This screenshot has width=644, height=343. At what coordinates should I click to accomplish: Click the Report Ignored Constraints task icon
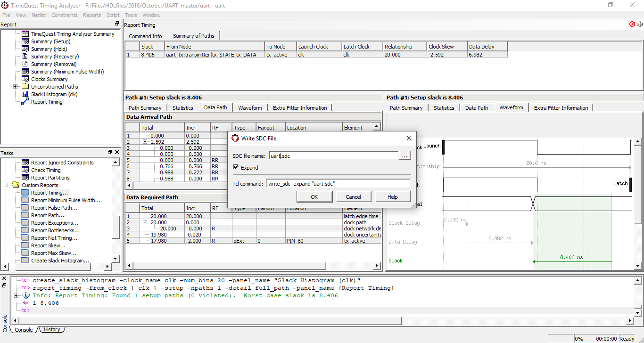pyautogui.click(x=25, y=163)
